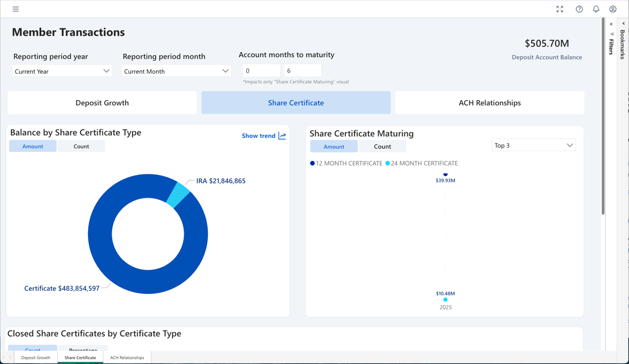
Task: Select Count in Share Certificate Maturing
Action: point(382,147)
